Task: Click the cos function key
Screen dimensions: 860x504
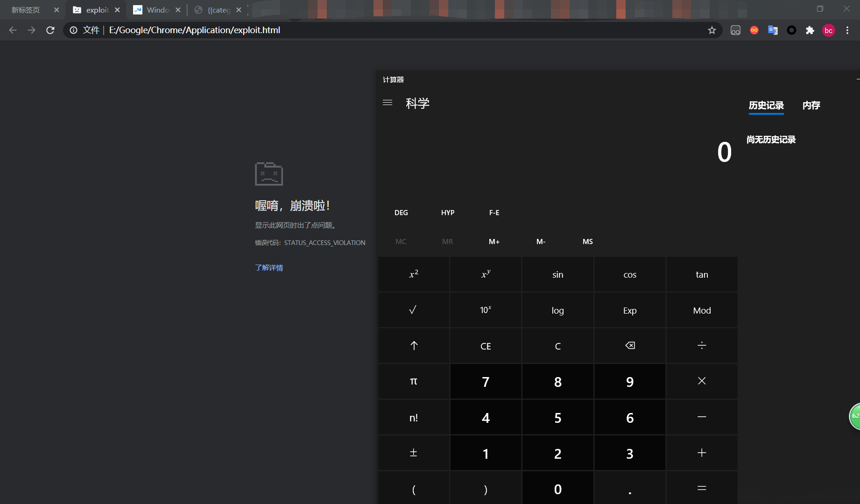Action: 630,274
